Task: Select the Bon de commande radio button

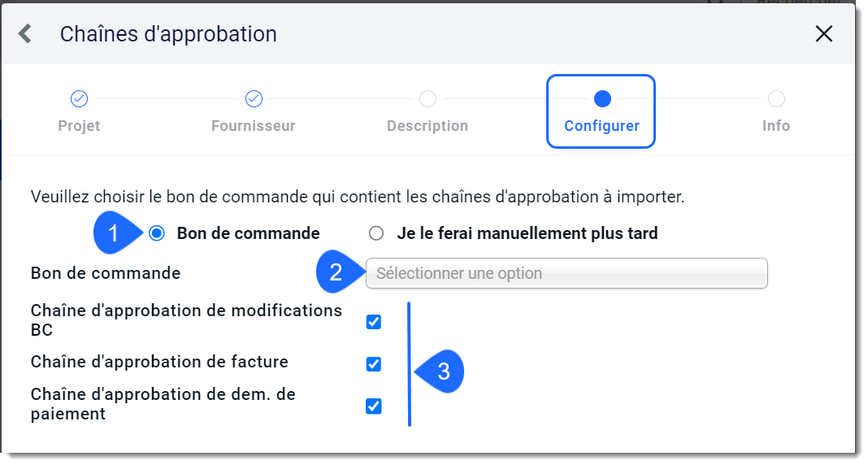Action: pos(157,233)
